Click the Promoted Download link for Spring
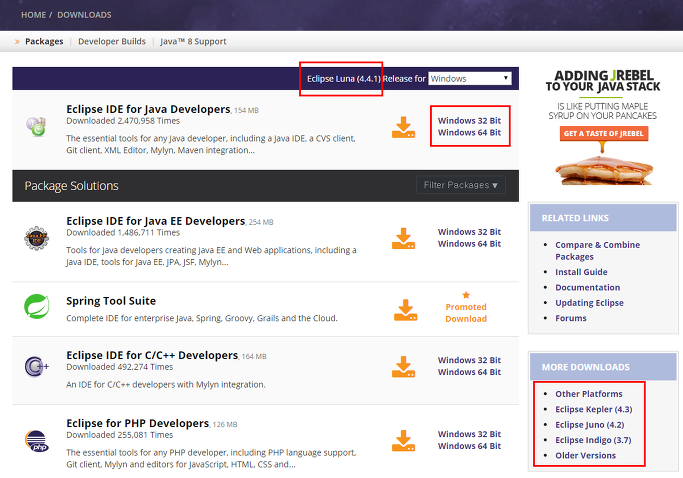 tap(466, 313)
